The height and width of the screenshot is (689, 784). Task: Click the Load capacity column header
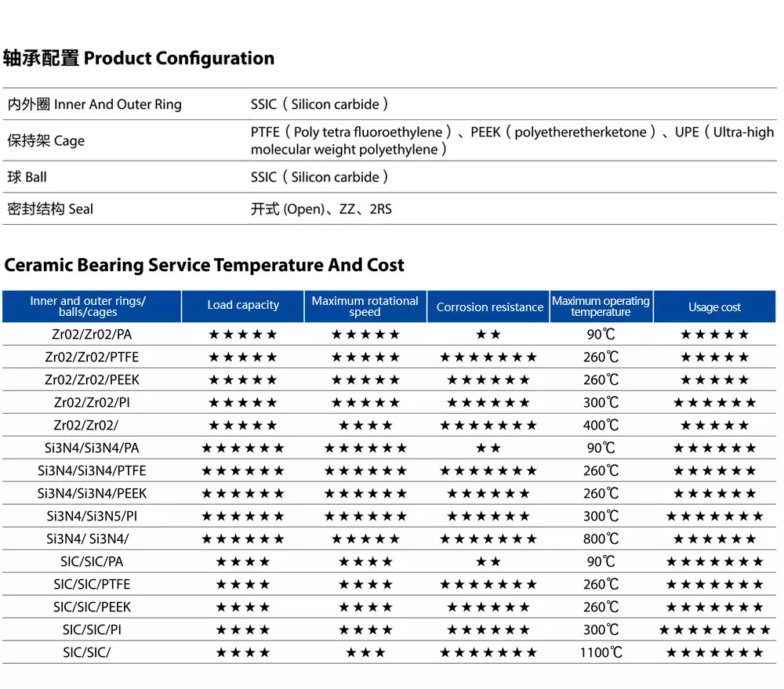pyautogui.click(x=243, y=306)
